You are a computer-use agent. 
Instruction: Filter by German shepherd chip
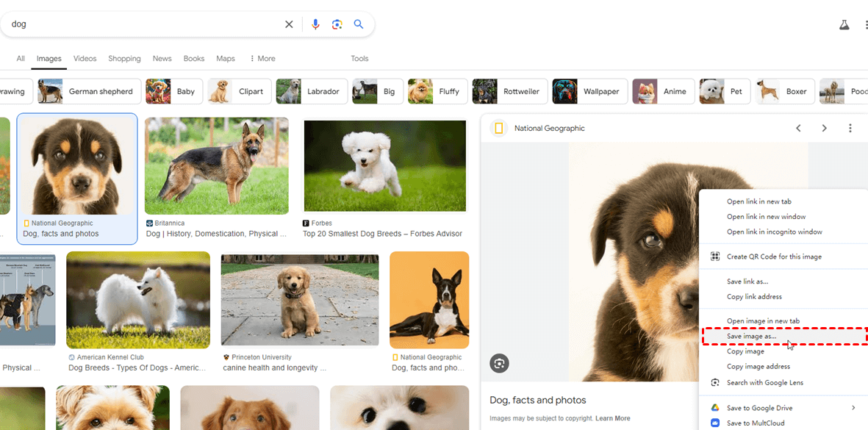coord(89,91)
